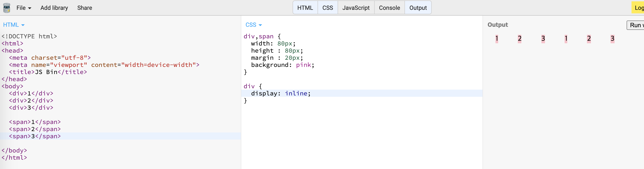The width and height of the screenshot is (644, 169).
Task: Toggle the JavaScript panel tab
Action: click(x=356, y=8)
